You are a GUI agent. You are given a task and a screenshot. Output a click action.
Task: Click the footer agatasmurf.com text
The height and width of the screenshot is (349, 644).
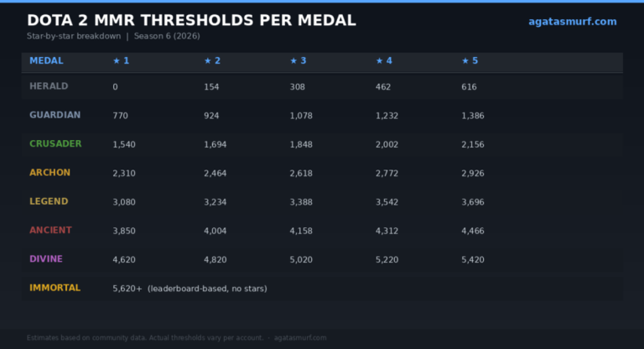click(x=300, y=338)
